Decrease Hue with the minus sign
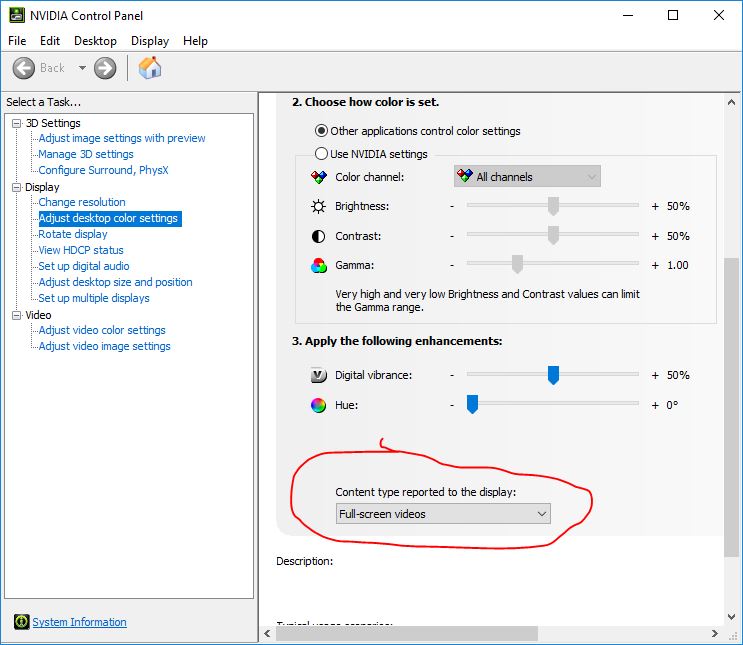Viewport: 743px width, 645px height. (452, 405)
